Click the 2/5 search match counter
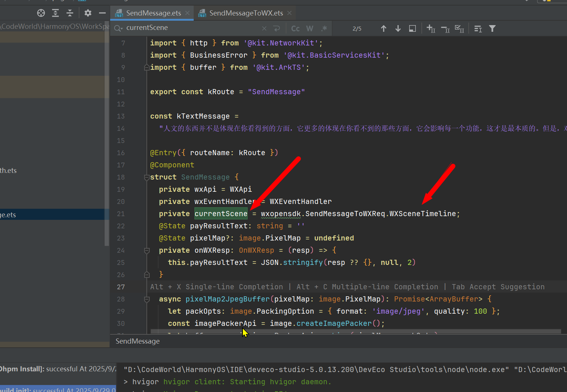567x392 pixels. [x=357, y=28]
